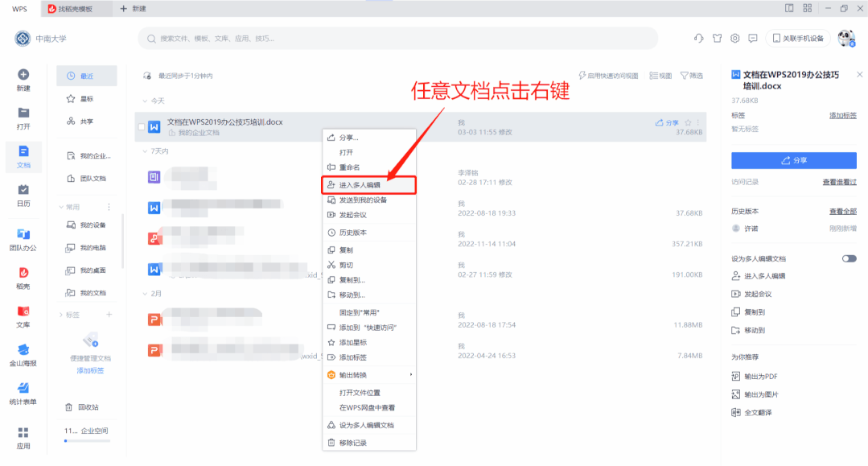
Task: Select 进入多人编辑 in the context menu
Action: coord(368,185)
